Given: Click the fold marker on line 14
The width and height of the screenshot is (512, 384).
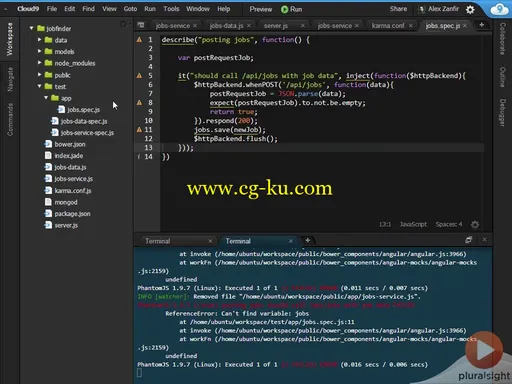Looking at the screenshot, I should [x=139, y=157].
